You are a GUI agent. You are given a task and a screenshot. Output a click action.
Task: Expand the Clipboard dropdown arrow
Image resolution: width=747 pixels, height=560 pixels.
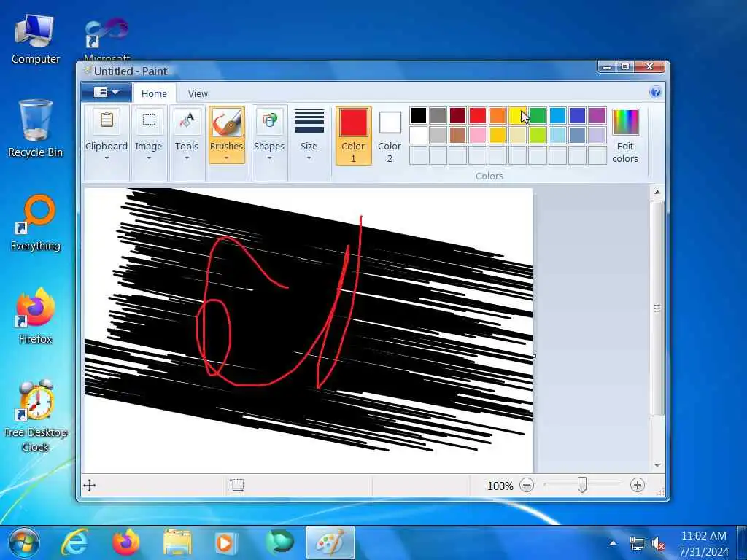coord(107,158)
